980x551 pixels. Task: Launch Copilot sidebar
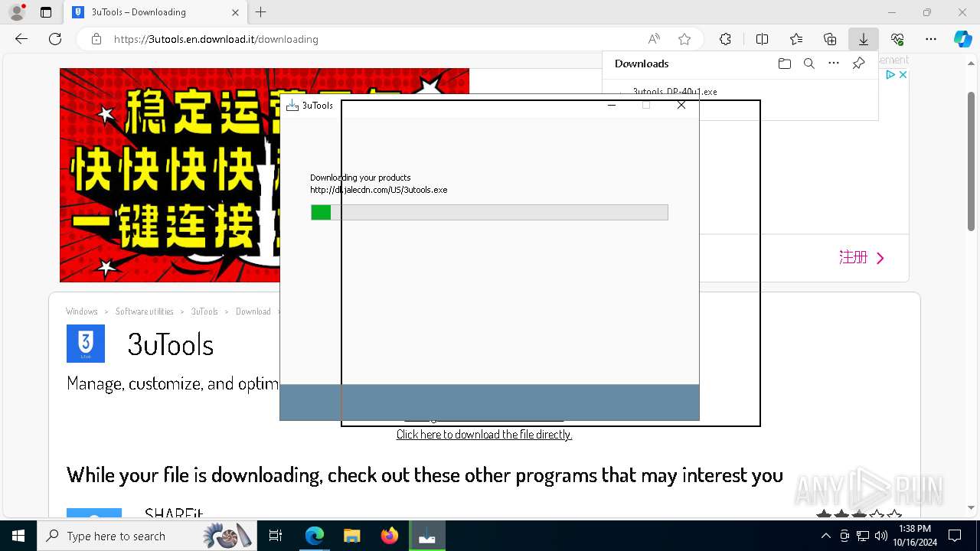pos(962,39)
